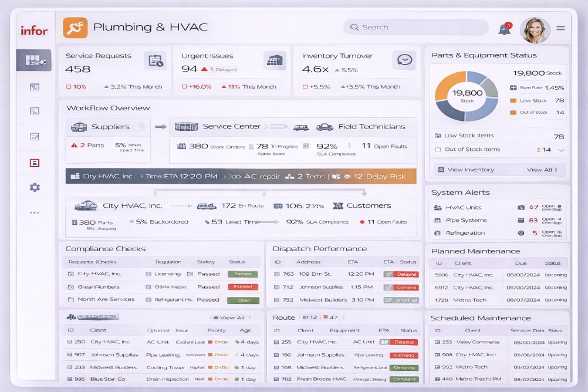This screenshot has width=588, height=392.
Task: Open the sidebar chart analytics icon
Action: pyautogui.click(x=35, y=137)
